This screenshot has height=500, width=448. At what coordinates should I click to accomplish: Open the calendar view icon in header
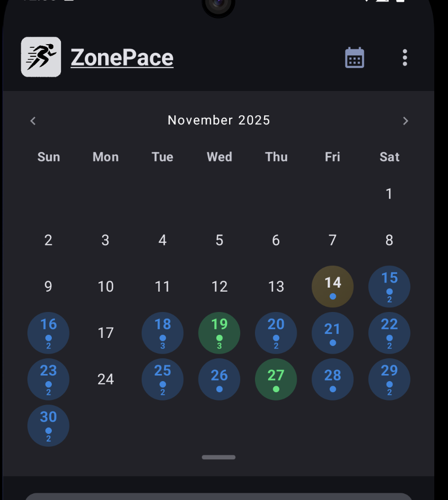(x=355, y=57)
